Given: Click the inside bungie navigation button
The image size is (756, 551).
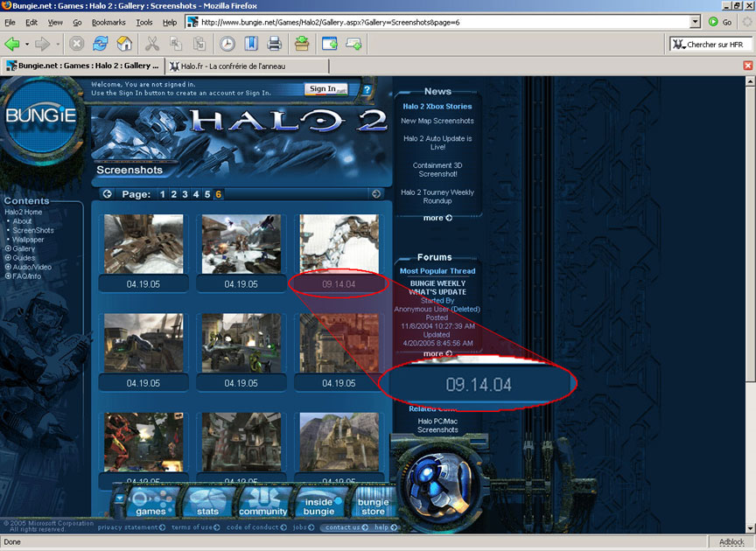Looking at the screenshot, I should coord(318,501).
